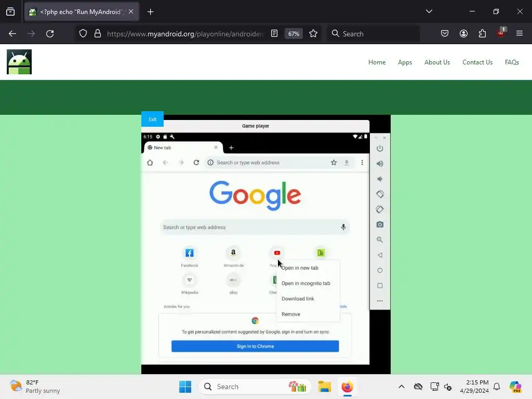532x399 pixels.
Task: Select Open in incognito tab
Action: point(305,283)
